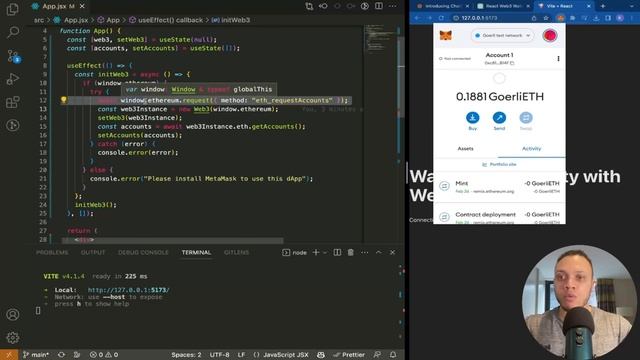
Task: Open the Portfolio site link in MetaMask
Action: point(499,164)
